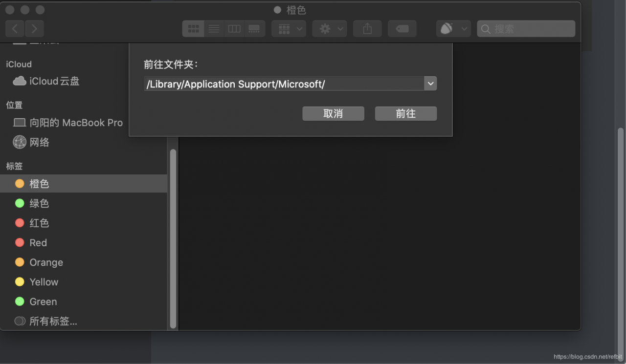The image size is (626, 364).
Task: Open the group-by arrangement dropdown
Action: coord(289,29)
